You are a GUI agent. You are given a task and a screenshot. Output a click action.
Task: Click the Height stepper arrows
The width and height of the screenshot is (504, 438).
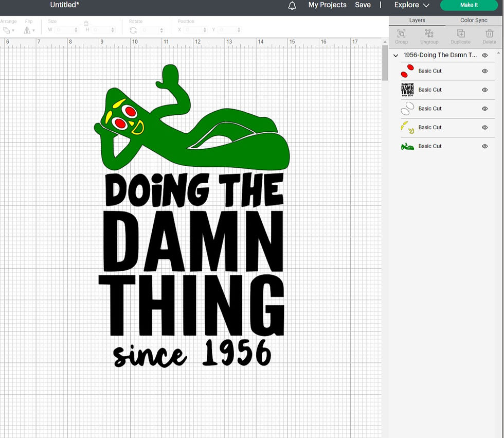point(113,30)
